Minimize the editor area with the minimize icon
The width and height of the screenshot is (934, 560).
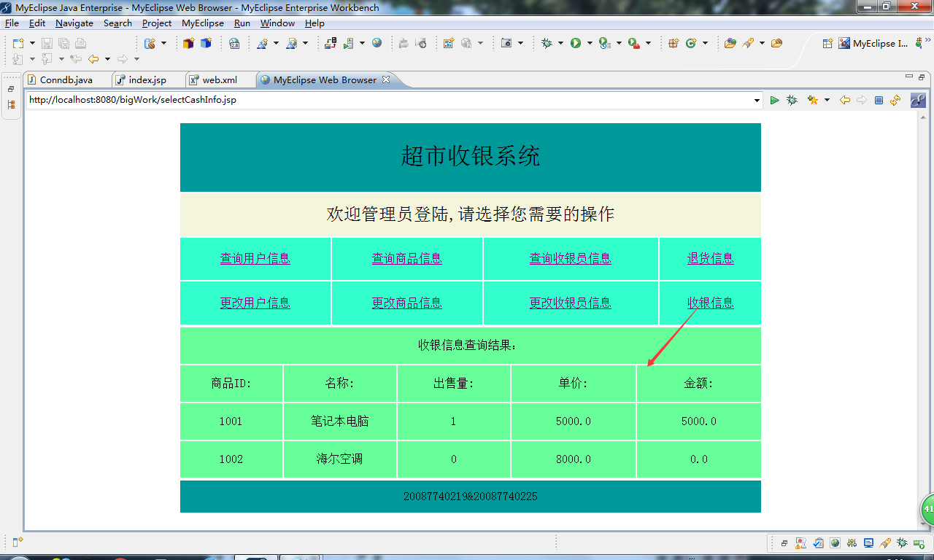point(909,76)
